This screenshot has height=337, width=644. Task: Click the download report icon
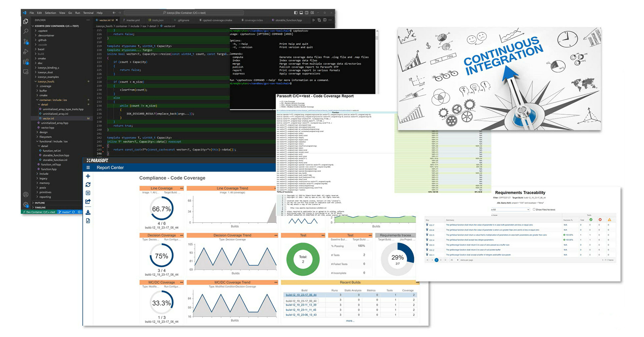click(88, 212)
